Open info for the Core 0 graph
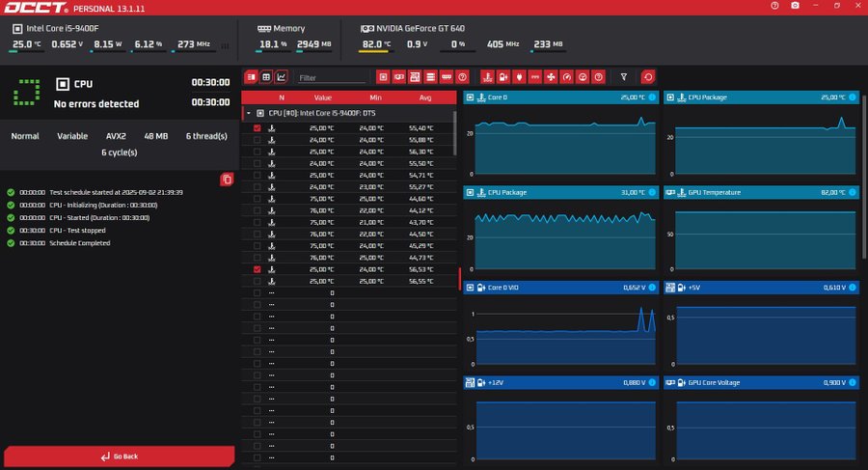 (x=652, y=97)
